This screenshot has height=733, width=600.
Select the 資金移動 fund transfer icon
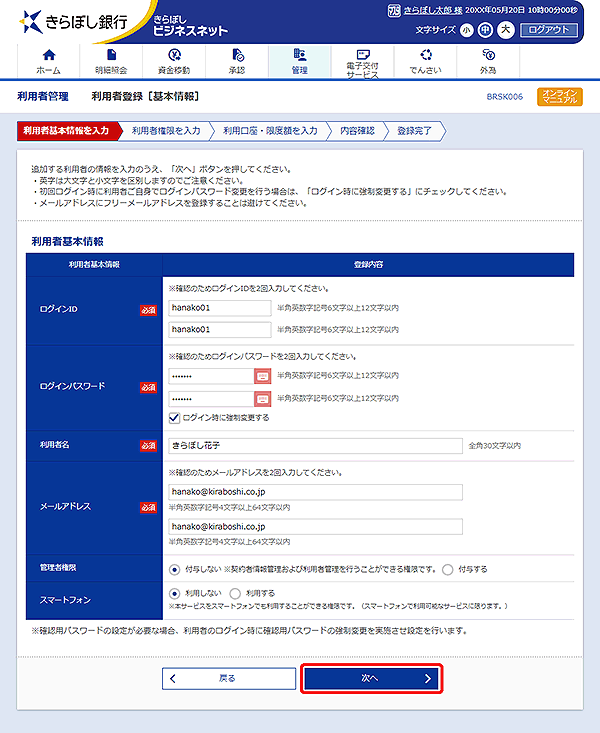click(x=174, y=55)
